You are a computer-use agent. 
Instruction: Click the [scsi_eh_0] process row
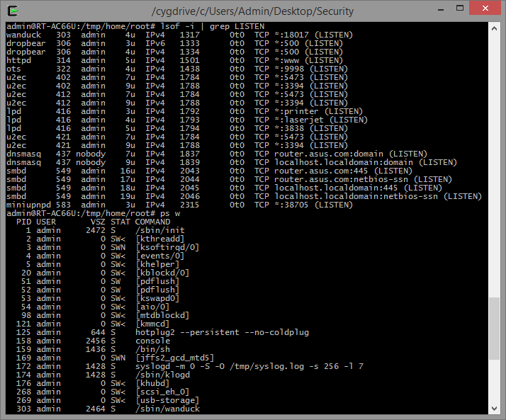[103, 392]
